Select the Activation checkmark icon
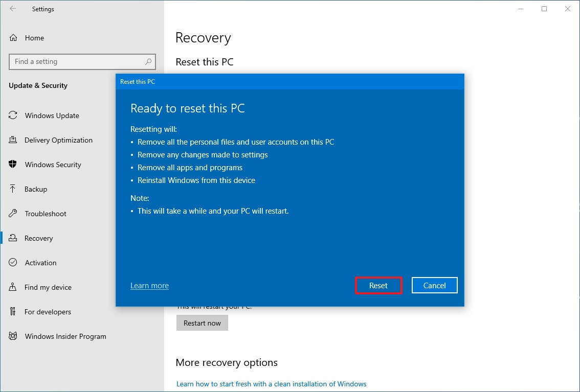The image size is (580, 392). [12, 263]
